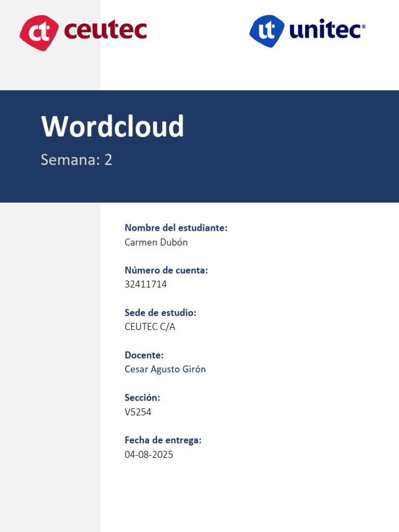Click the 'Número de cuenta:' label

[x=166, y=270]
